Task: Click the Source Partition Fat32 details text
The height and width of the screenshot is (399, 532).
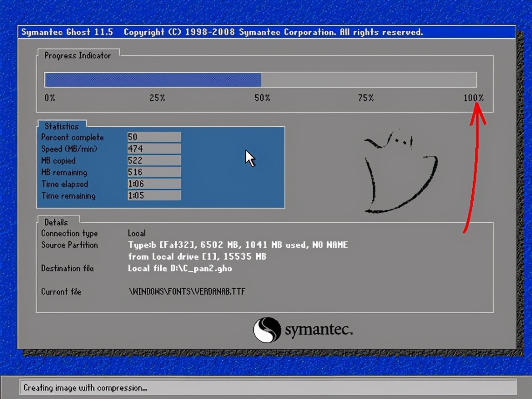Action: [238, 245]
